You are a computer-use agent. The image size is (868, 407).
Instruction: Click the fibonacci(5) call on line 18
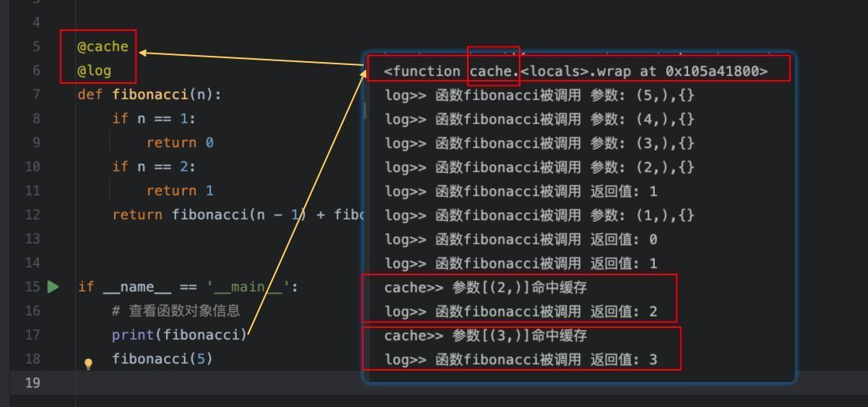tap(162, 359)
